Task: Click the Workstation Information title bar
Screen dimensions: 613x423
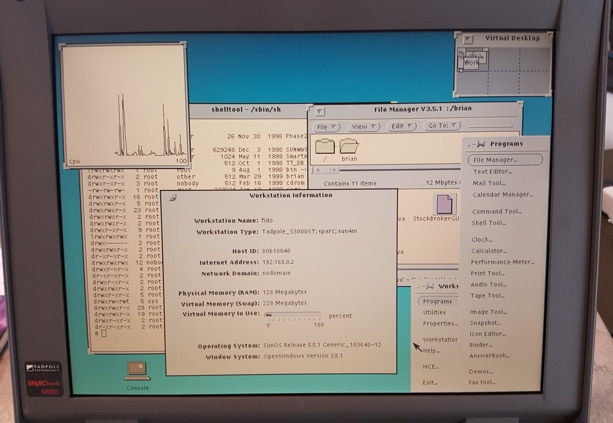Action: (x=290, y=195)
